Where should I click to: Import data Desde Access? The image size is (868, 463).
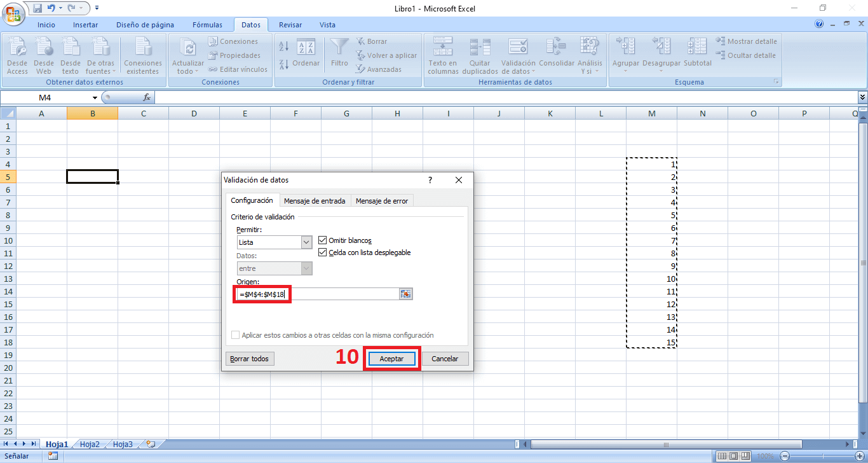17,56
